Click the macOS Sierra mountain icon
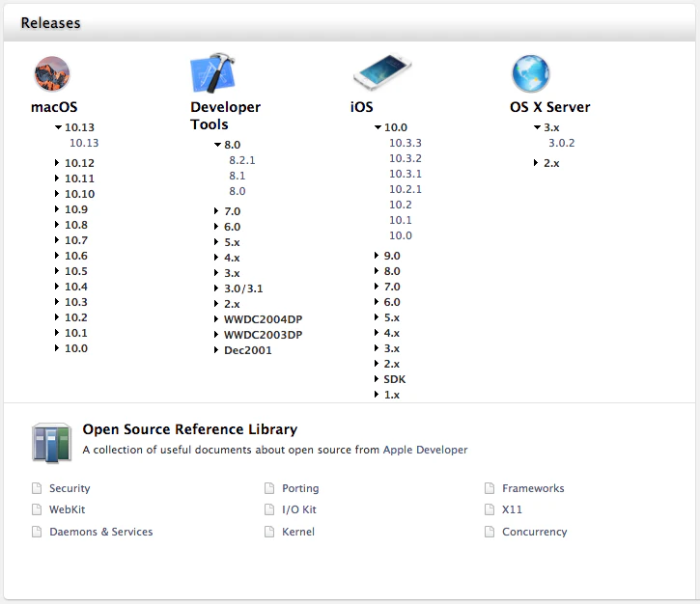 click(x=52, y=73)
